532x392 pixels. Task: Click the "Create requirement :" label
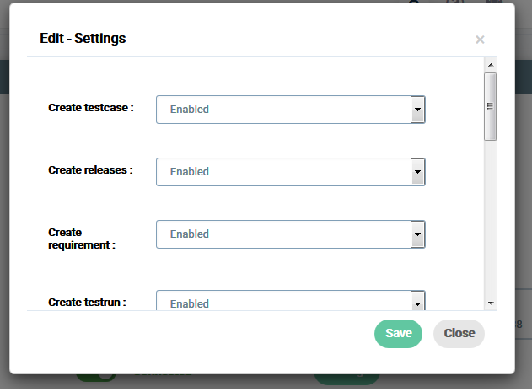[82, 239]
